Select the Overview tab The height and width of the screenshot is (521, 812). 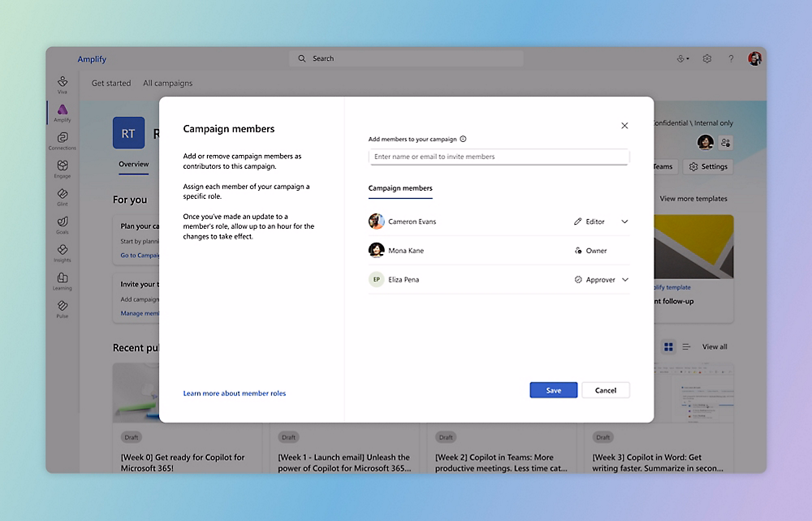[134, 164]
